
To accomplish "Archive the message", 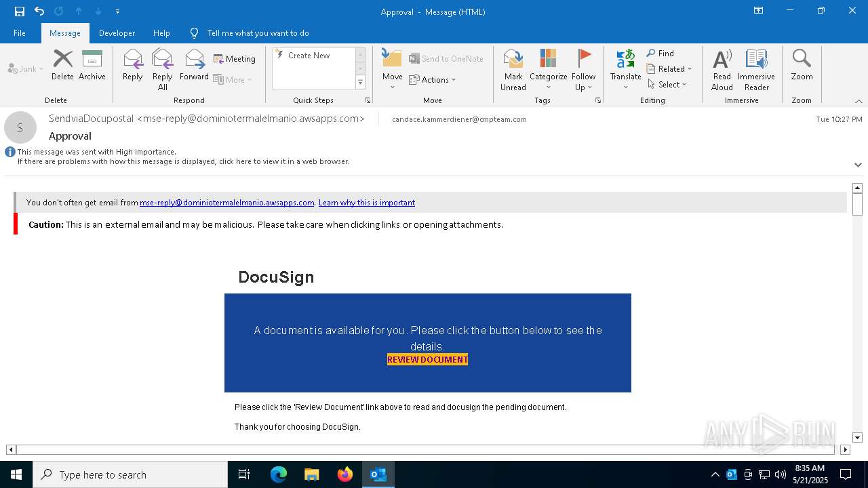I will 92,65.
